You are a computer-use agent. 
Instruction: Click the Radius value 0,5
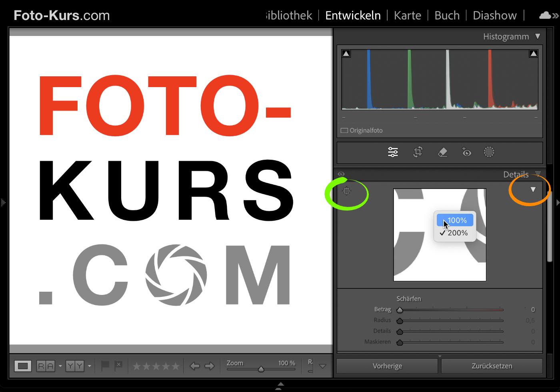(530, 320)
